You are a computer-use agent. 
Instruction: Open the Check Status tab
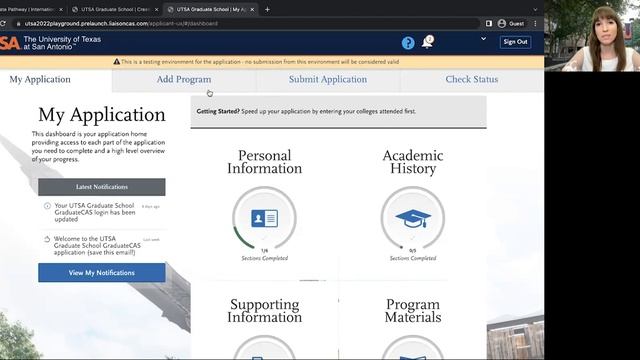point(471,79)
